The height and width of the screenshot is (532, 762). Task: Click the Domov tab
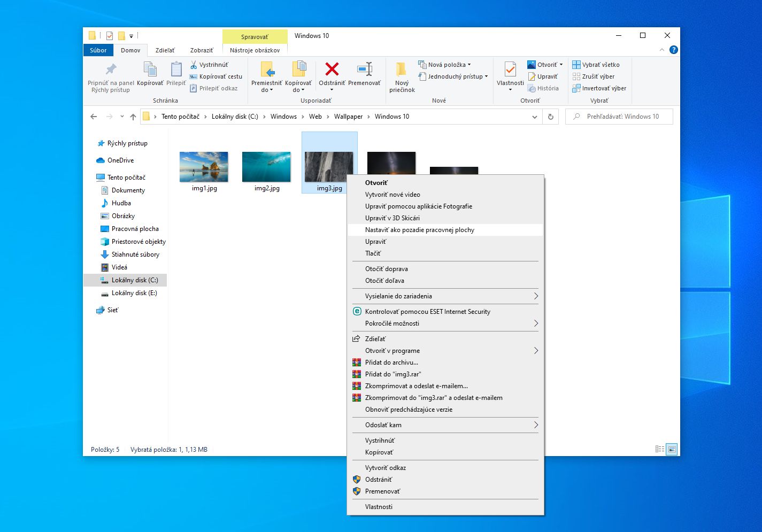[x=130, y=50]
